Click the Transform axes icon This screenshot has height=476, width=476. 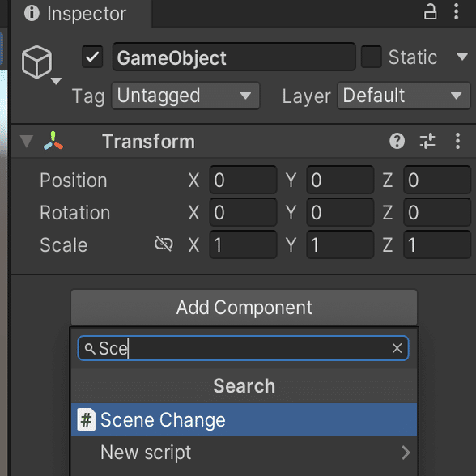coord(53,141)
